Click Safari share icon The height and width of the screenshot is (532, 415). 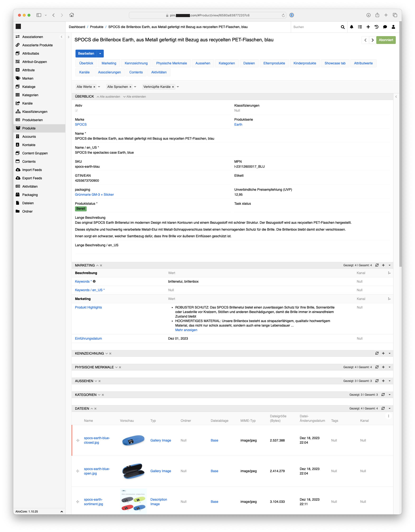coord(377,15)
